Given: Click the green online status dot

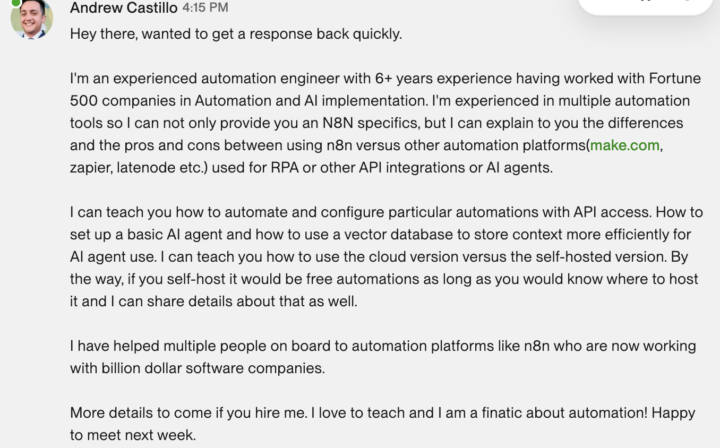Looking at the screenshot, I should click(16, 3).
